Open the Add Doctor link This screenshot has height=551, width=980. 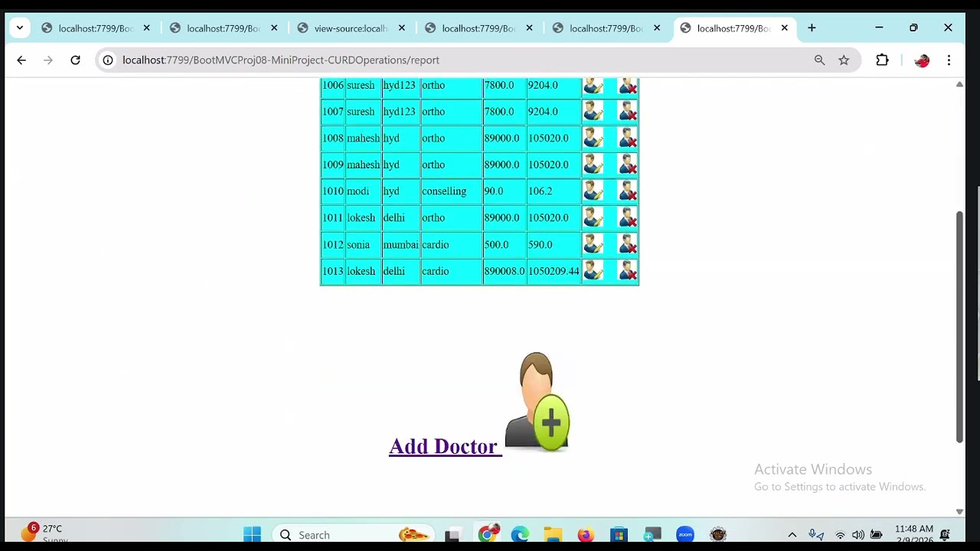(445, 446)
